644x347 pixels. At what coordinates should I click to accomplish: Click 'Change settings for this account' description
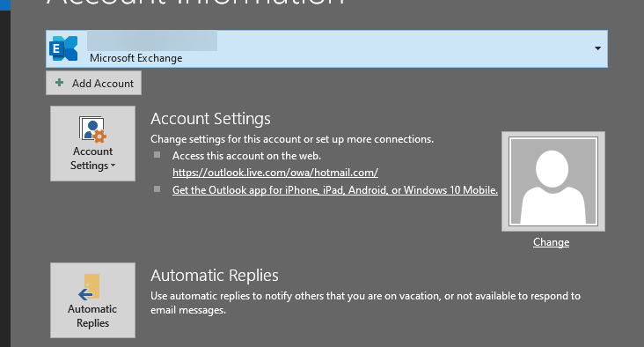[x=292, y=139]
